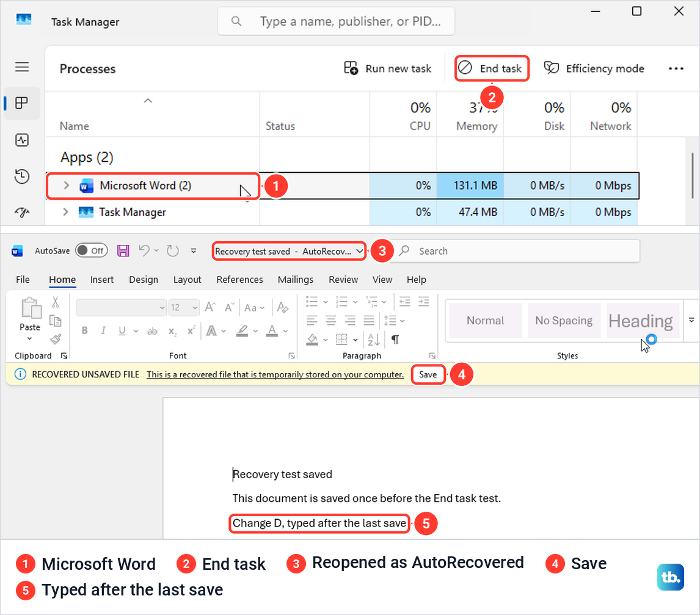Open Performance page icon in sidebar
The height and width of the screenshot is (615, 700).
22,140
